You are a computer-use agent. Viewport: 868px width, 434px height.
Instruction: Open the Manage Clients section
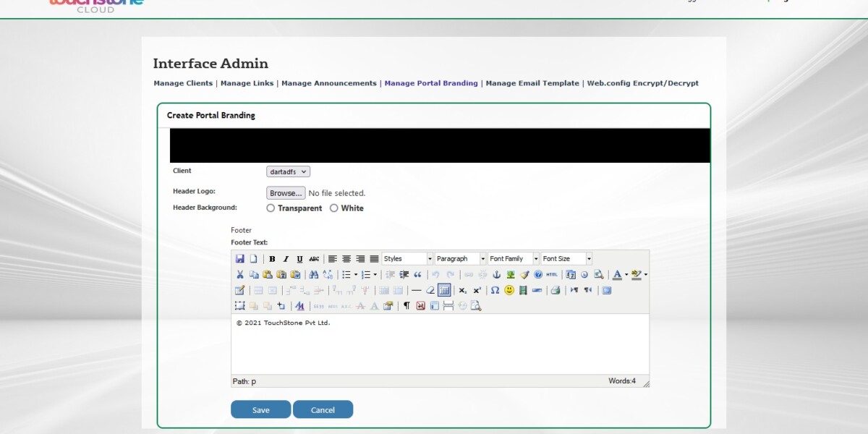(x=183, y=83)
